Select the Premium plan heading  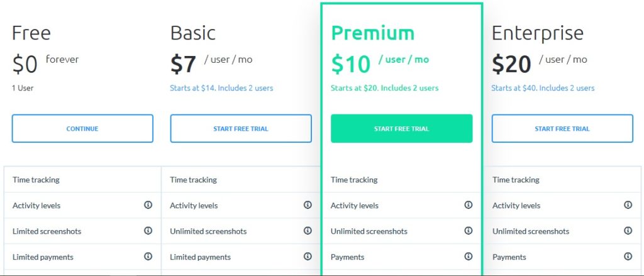[x=373, y=33]
